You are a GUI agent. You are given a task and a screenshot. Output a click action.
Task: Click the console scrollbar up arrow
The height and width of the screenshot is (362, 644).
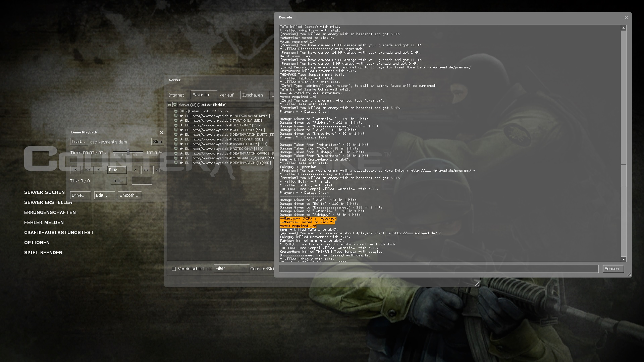pos(624,28)
